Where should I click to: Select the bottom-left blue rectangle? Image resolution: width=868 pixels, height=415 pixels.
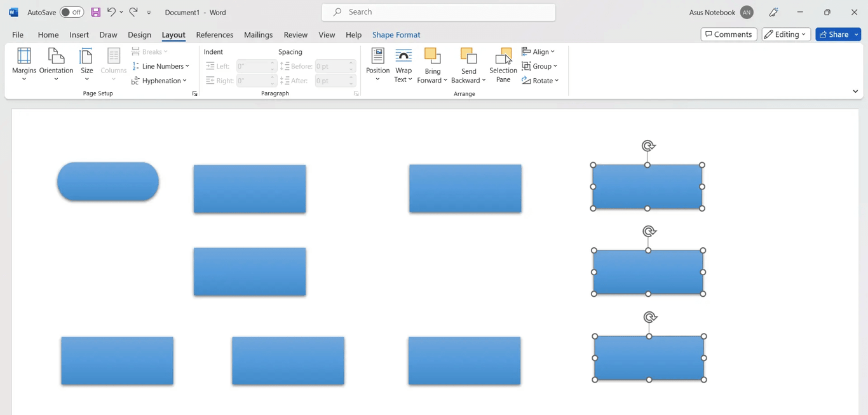117,360
